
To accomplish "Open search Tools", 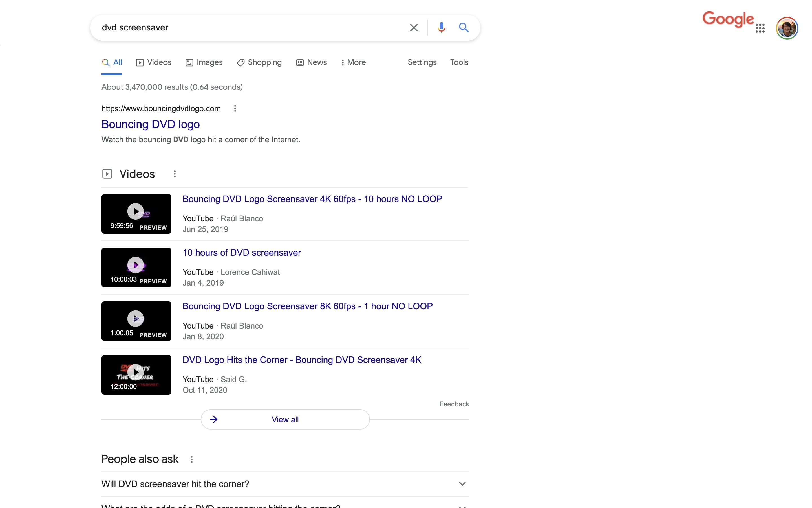I will point(459,62).
